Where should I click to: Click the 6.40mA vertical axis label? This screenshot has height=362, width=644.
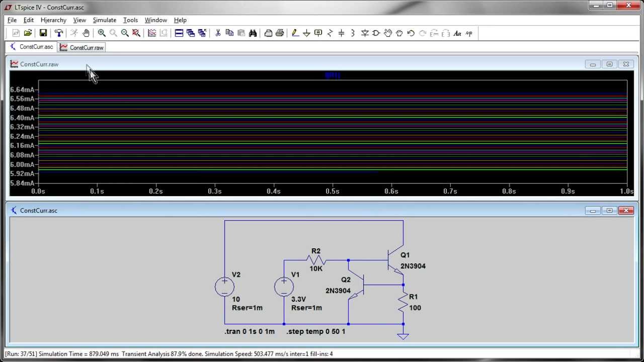click(x=22, y=118)
